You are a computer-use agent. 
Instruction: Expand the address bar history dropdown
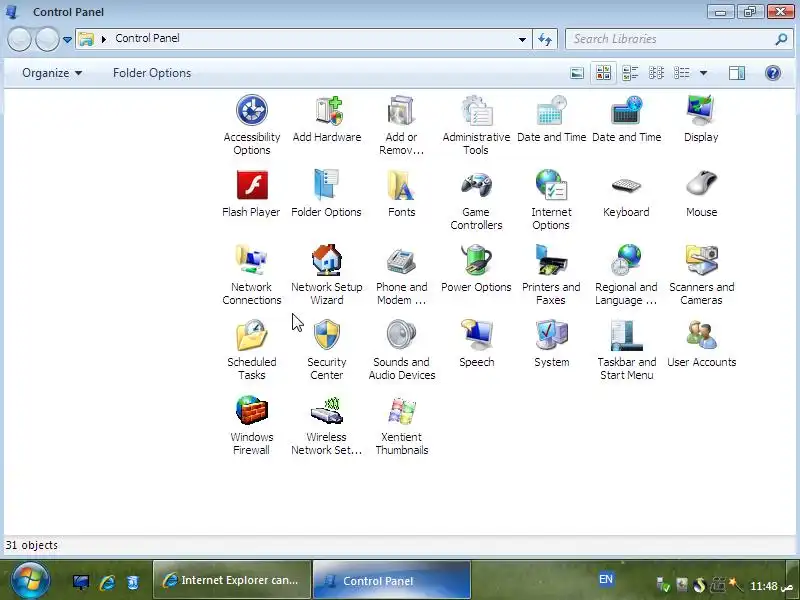(522, 39)
